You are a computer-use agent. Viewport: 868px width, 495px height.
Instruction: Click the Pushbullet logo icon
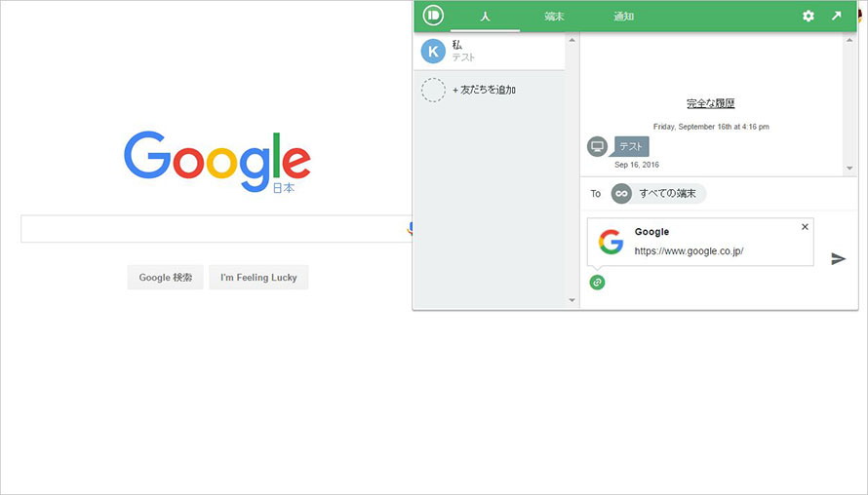coord(433,16)
